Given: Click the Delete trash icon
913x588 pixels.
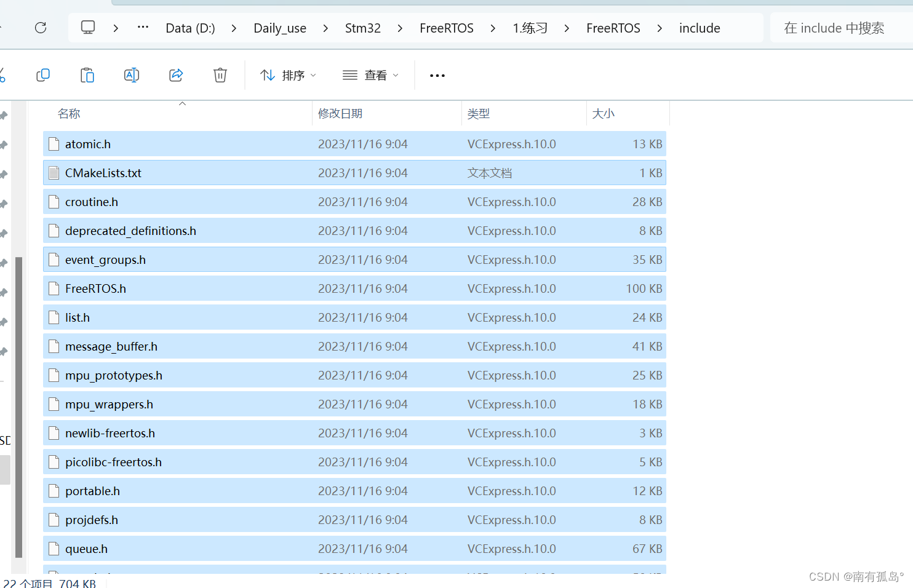Looking at the screenshot, I should pyautogui.click(x=220, y=75).
